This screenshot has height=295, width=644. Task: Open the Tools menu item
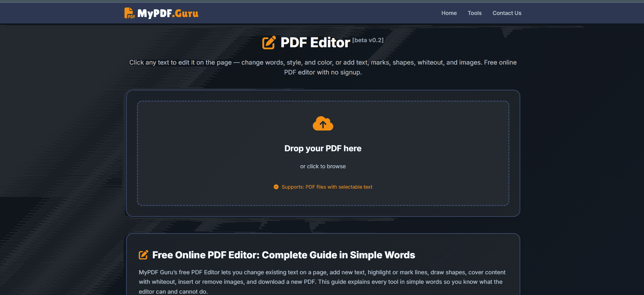click(474, 13)
